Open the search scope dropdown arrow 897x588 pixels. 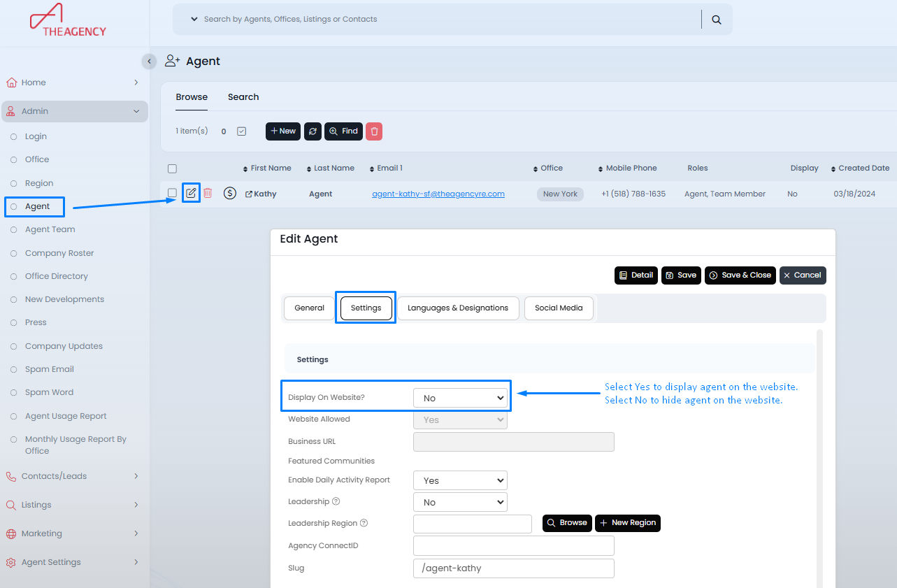point(194,20)
